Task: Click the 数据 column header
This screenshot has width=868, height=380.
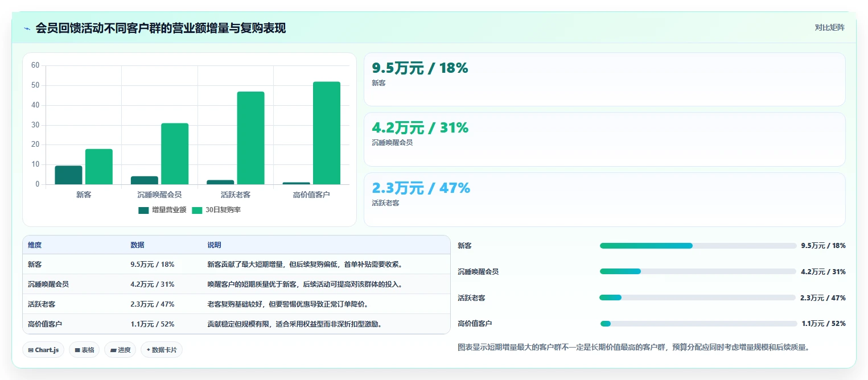Action: tap(137, 245)
